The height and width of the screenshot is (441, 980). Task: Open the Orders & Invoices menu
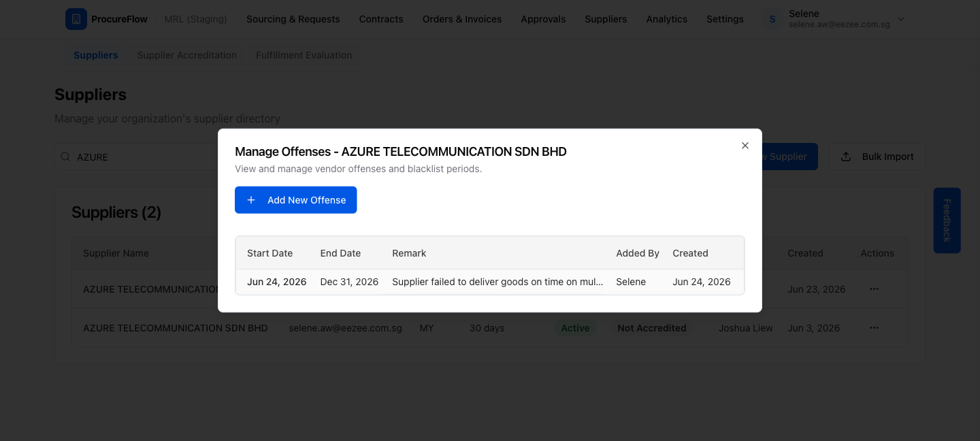tap(462, 19)
